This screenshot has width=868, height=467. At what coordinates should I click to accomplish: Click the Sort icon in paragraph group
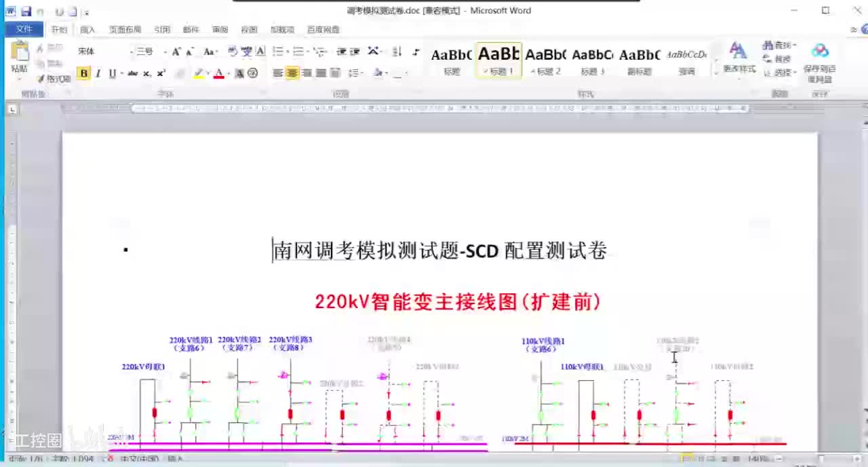[397, 52]
